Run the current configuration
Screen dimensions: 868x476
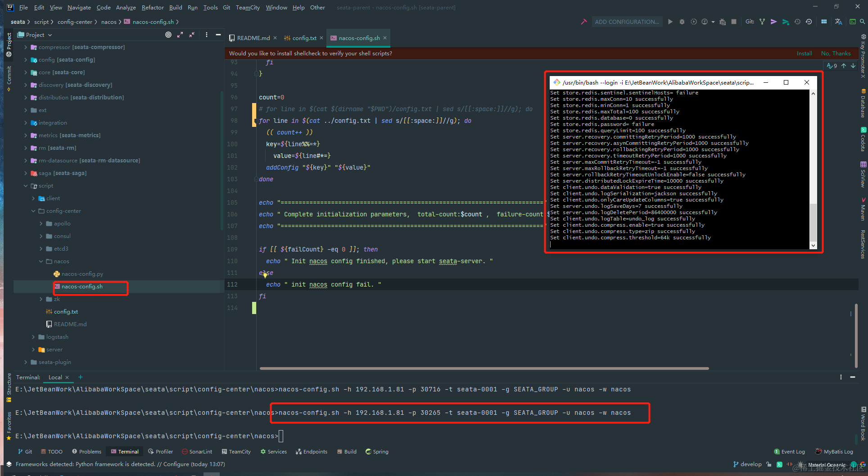[x=670, y=22]
